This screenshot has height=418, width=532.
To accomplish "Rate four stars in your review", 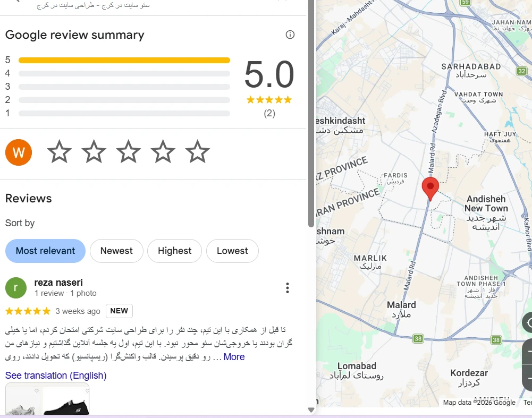I will [163, 151].
